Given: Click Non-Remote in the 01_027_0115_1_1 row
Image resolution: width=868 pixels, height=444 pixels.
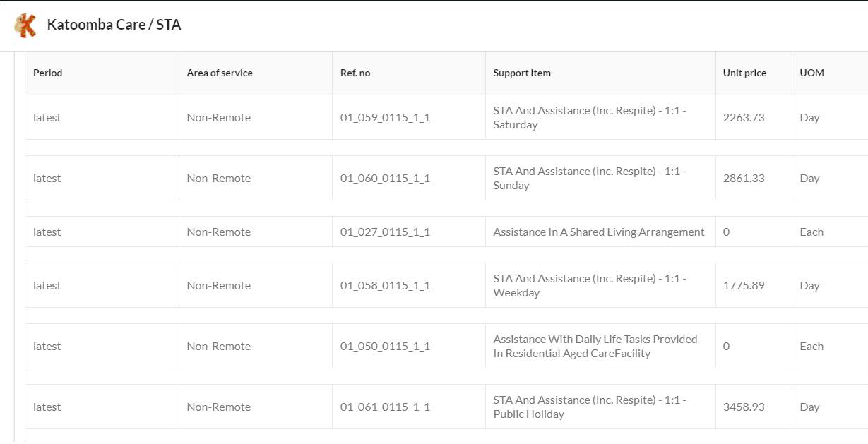Looking at the screenshot, I should pos(219,232).
